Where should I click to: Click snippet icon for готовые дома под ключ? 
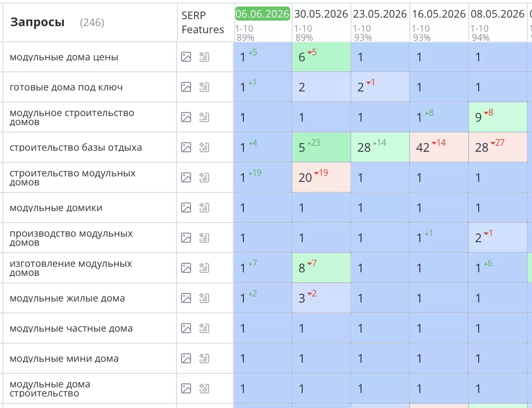[204, 87]
